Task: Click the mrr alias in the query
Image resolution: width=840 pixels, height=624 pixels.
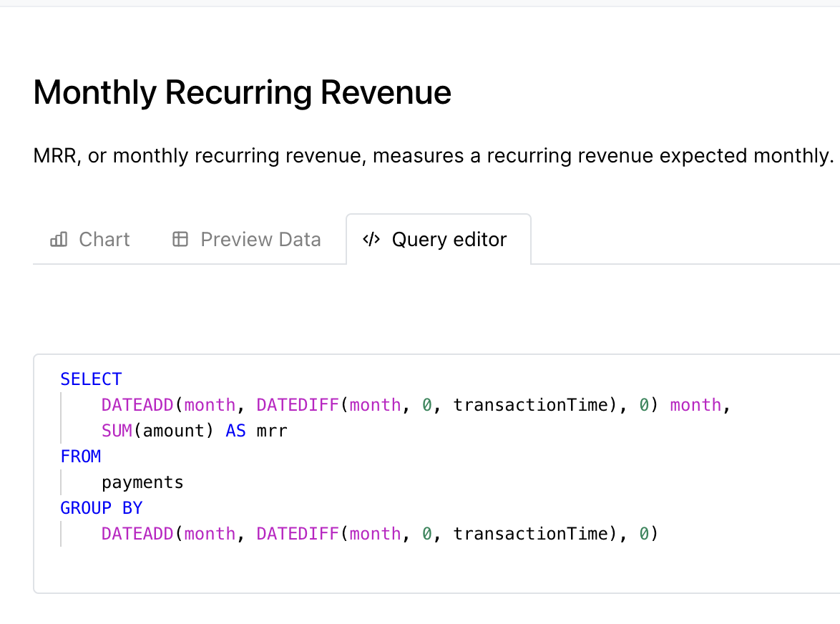Action: click(x=272, y=431)
